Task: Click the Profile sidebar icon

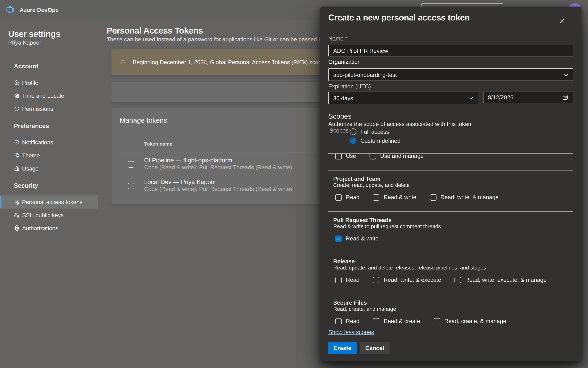Action: tap(17, 83)
